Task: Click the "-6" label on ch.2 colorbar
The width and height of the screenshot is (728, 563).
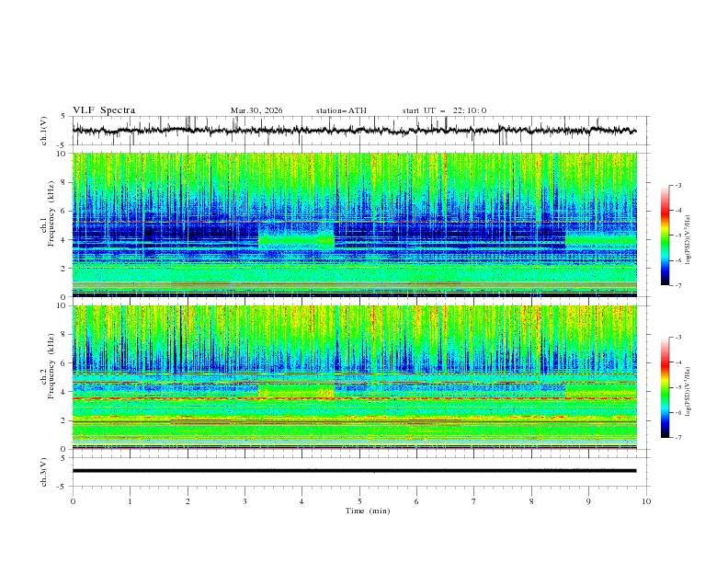Action: pyautogui.click(x=677, y=412)
